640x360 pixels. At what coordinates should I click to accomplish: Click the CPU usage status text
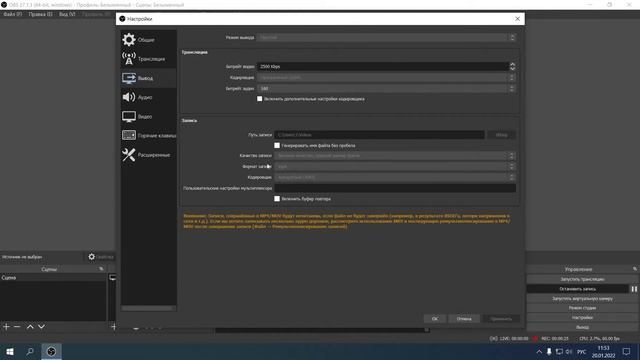(599, 338)
